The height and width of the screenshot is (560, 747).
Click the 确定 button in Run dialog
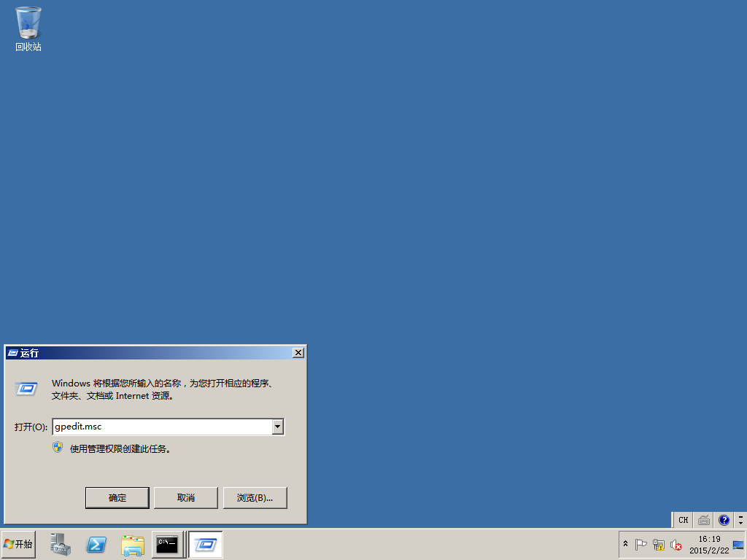[117, 497]
